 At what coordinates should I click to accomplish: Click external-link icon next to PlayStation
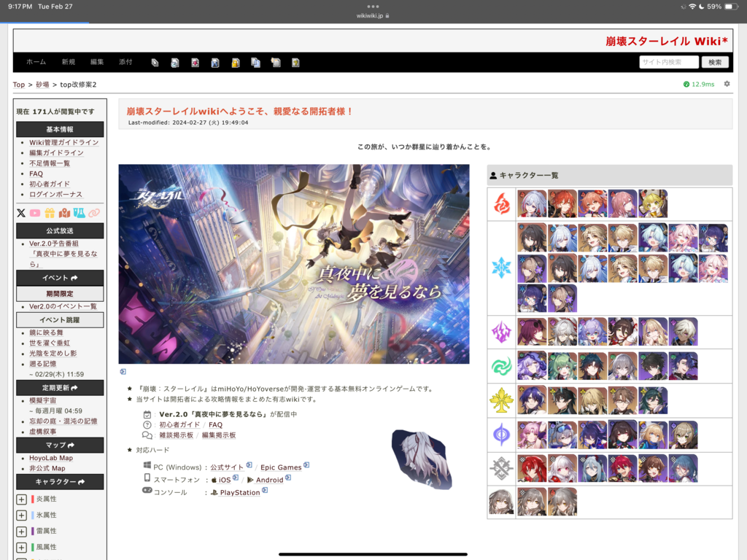[265, 491]
